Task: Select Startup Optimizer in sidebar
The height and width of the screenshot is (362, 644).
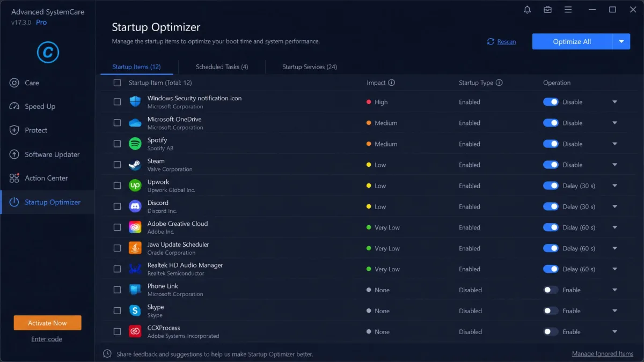Action: [x=48, y=202]
